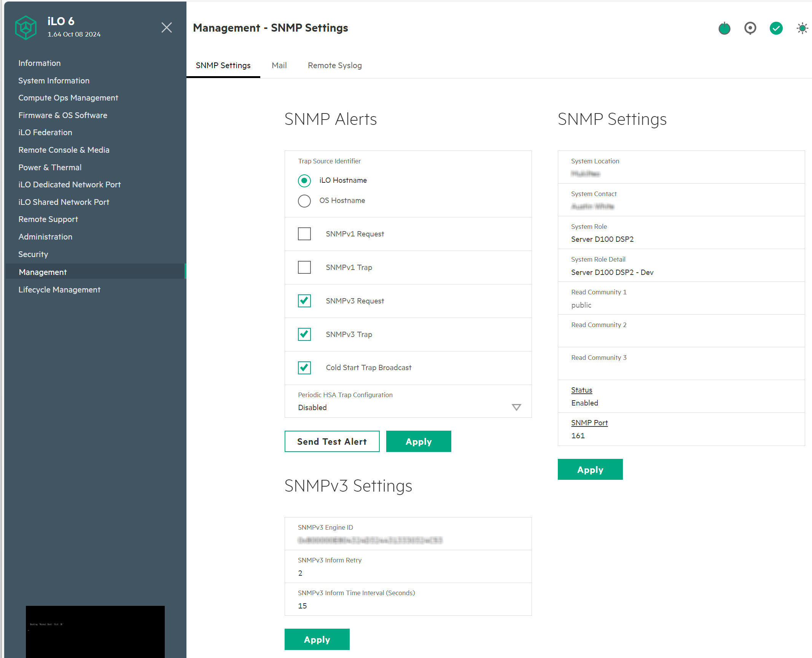Open the SNMP Port link

click(x=589, y=423)
